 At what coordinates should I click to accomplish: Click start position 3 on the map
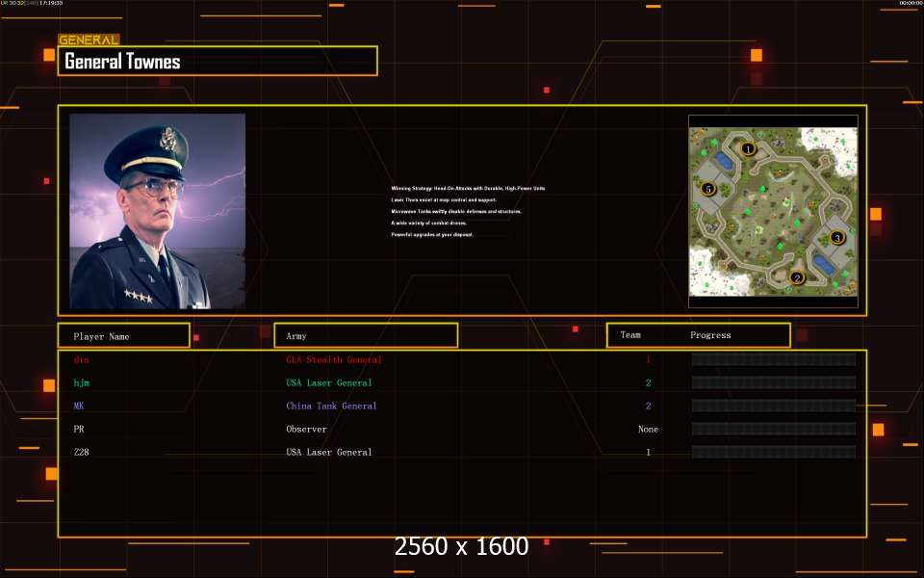click(836, 237)
